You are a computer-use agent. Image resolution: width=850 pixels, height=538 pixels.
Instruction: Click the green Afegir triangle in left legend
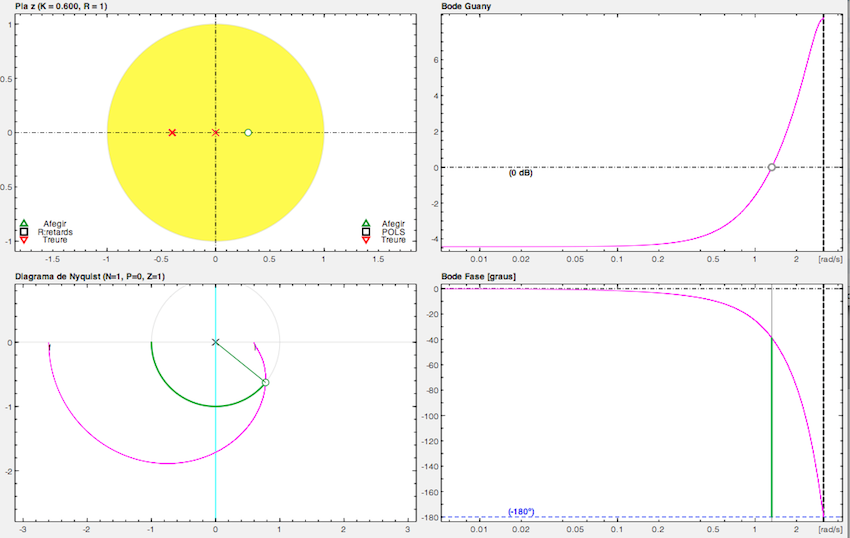tap(24, 223)
